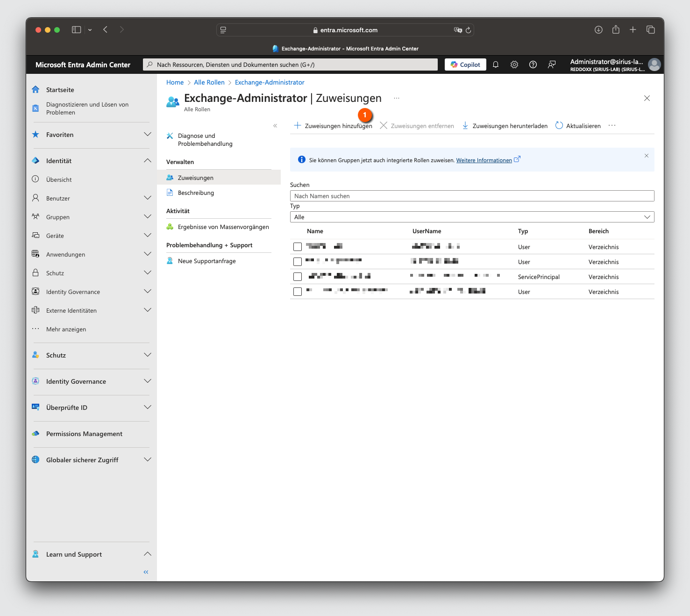Go back with Safari's back arrow
Image resolution: width=690 pixels, height=616 pixels.
[x=106, y=29]
